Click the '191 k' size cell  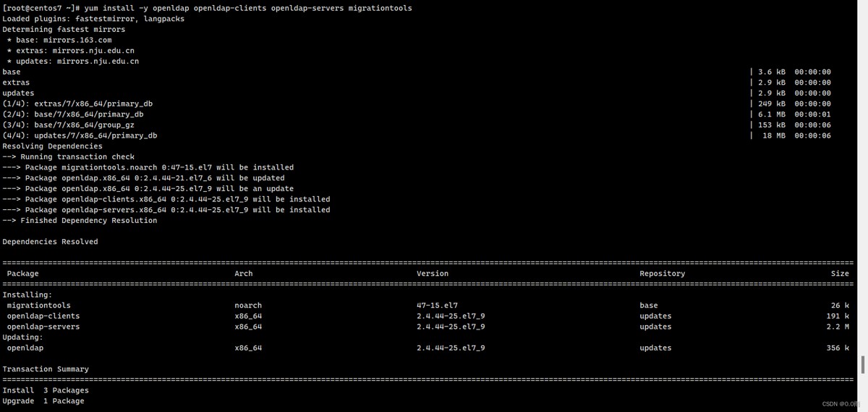838,316
